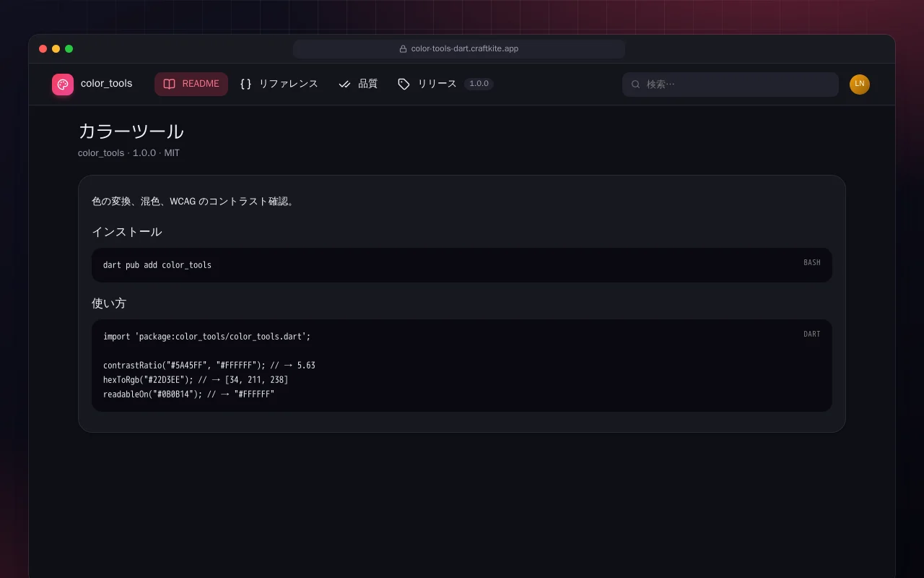Screen dimensions: 924x578
Task: Click the リファレンス curly braces icon
Action: [245, 84]
